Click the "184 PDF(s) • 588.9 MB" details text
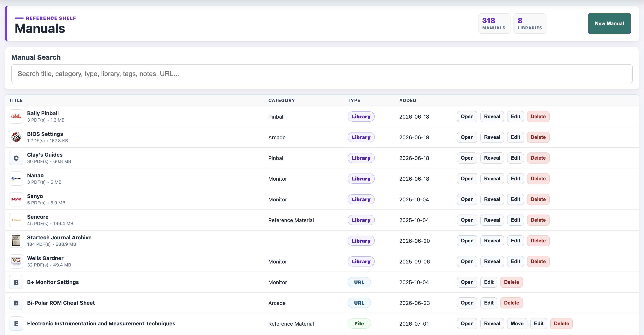This screenshot has height=335, width=644. 51,244
